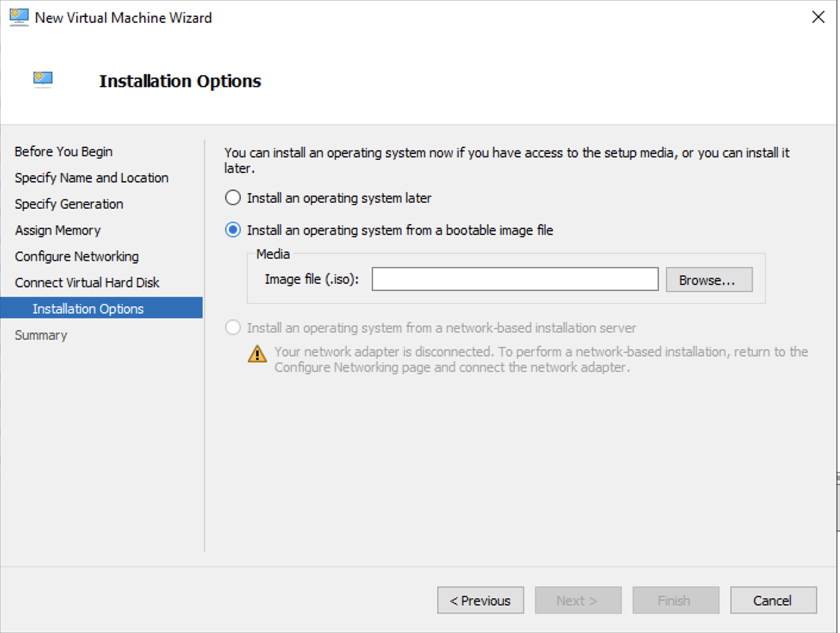Select the Assign Memory step
The image size is (840, 633).
click(x=57, y=230)
